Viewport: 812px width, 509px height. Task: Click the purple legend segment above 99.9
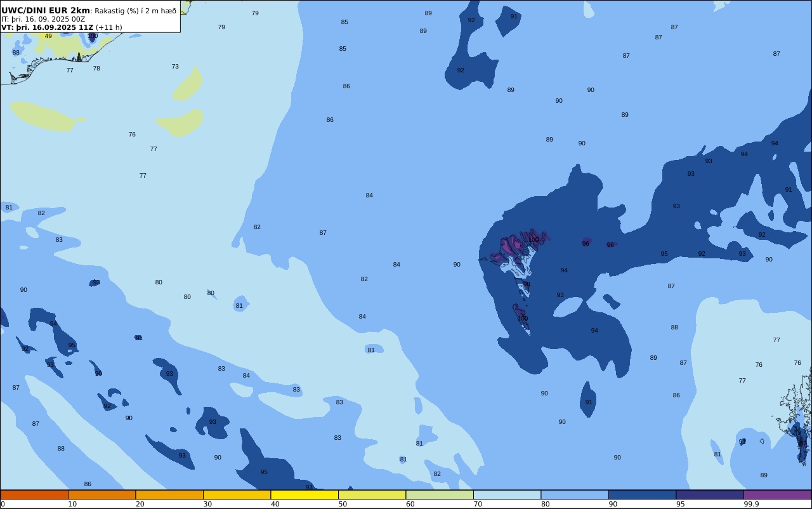click(x=777, y=494)
